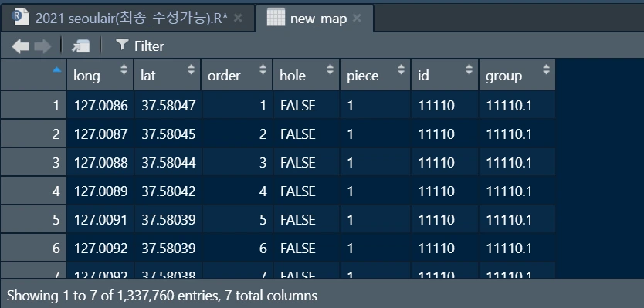Click lat value 37.58045
Viewport: 644px width, 308px height.
click(168, 134)
